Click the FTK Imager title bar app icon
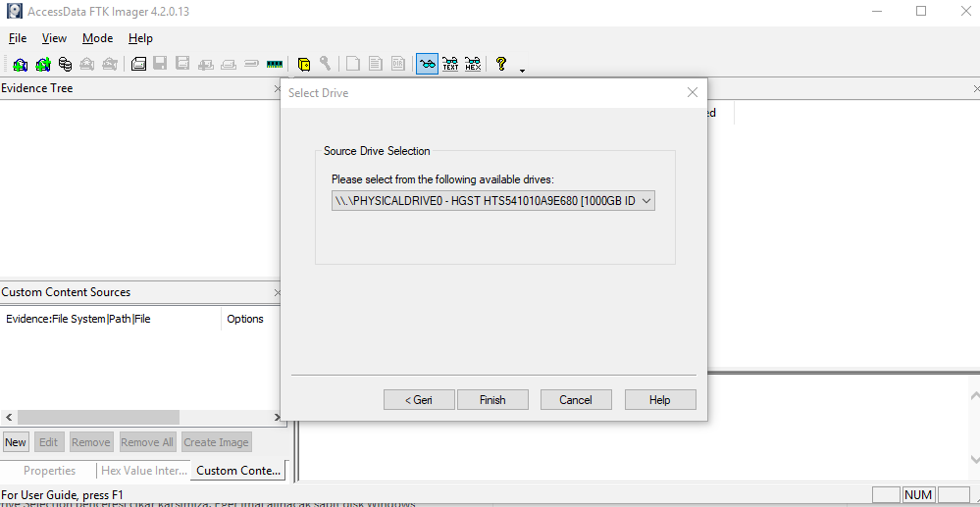This screenshot has height=507, width=980. tap(14, 11)
